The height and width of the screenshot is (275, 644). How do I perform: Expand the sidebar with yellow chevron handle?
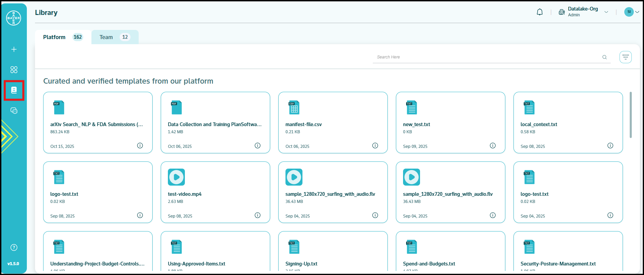coord(8,136)
